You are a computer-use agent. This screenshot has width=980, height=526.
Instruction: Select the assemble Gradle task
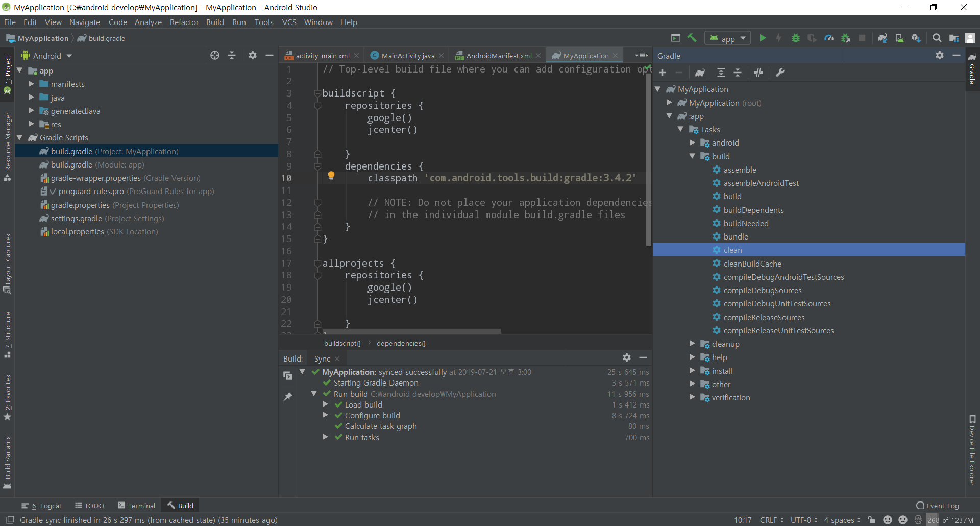click(740, 170)
